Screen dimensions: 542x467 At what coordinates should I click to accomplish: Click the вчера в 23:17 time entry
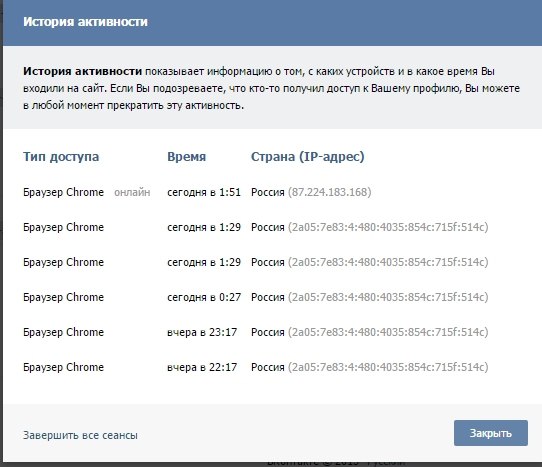(202, 332)
